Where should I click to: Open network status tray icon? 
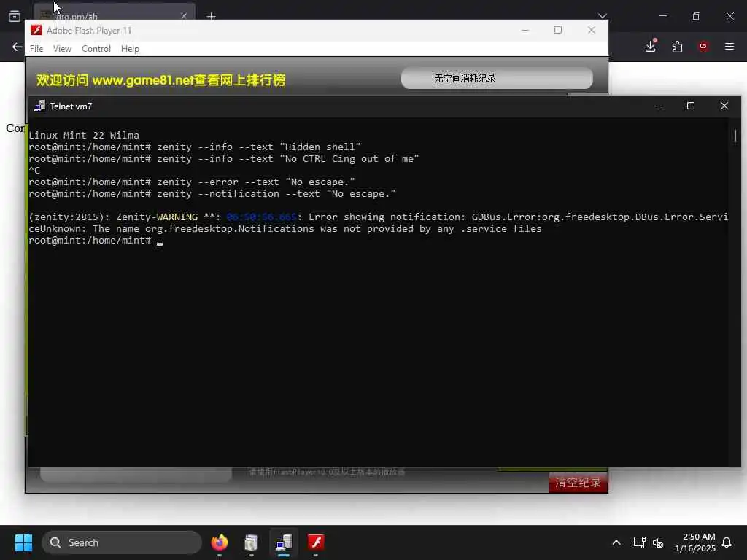pos(639,542)
